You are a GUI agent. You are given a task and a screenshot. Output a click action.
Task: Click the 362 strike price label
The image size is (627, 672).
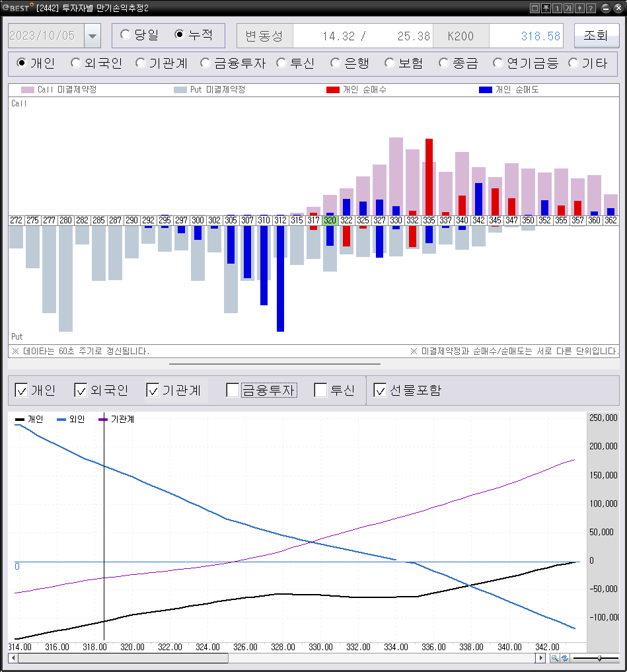pyautogui.click(x=610, y=220)
